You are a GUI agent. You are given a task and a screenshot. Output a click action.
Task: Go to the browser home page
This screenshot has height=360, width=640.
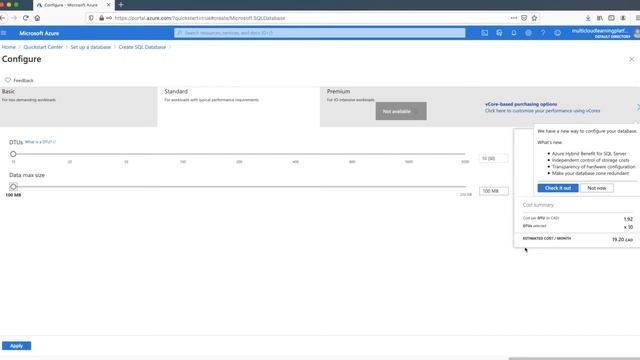coord(37,18)
